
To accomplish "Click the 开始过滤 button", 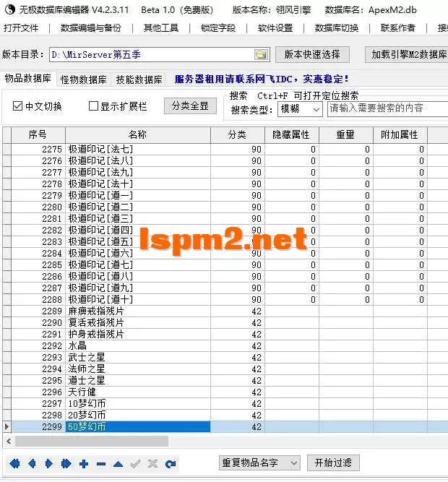I will pos(333,462).
